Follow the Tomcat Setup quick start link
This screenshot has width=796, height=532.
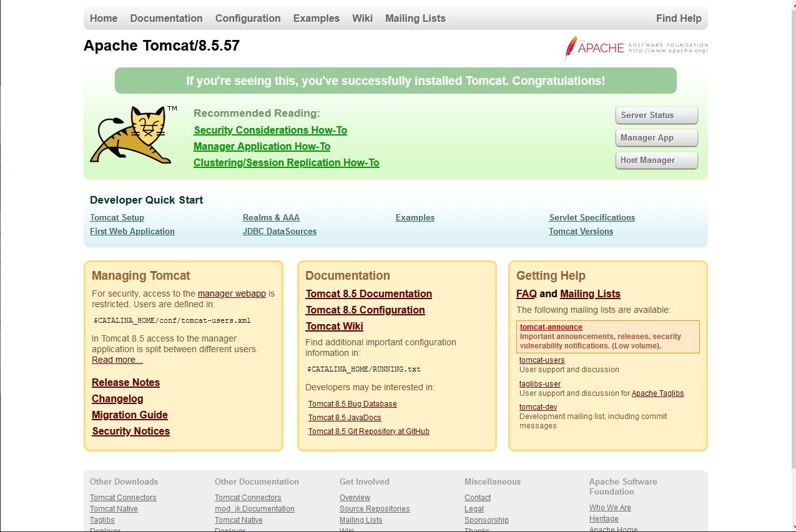[117, 217]
